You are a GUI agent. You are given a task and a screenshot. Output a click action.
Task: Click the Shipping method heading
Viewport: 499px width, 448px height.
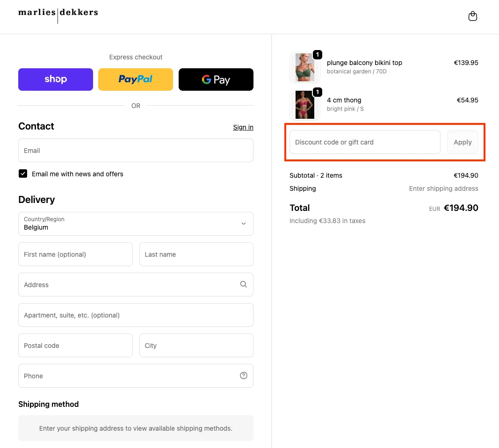point(48,404)
